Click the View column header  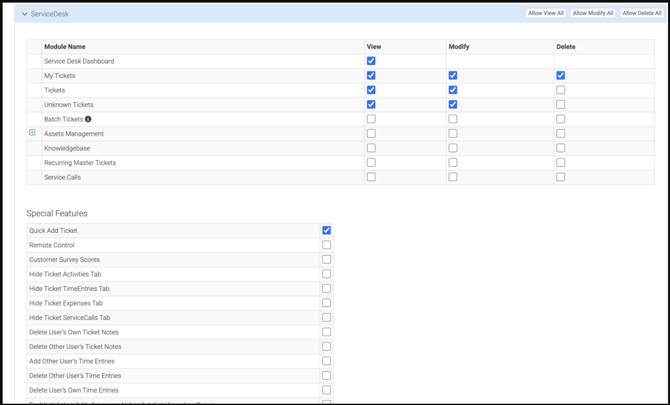tap(374, 47)
